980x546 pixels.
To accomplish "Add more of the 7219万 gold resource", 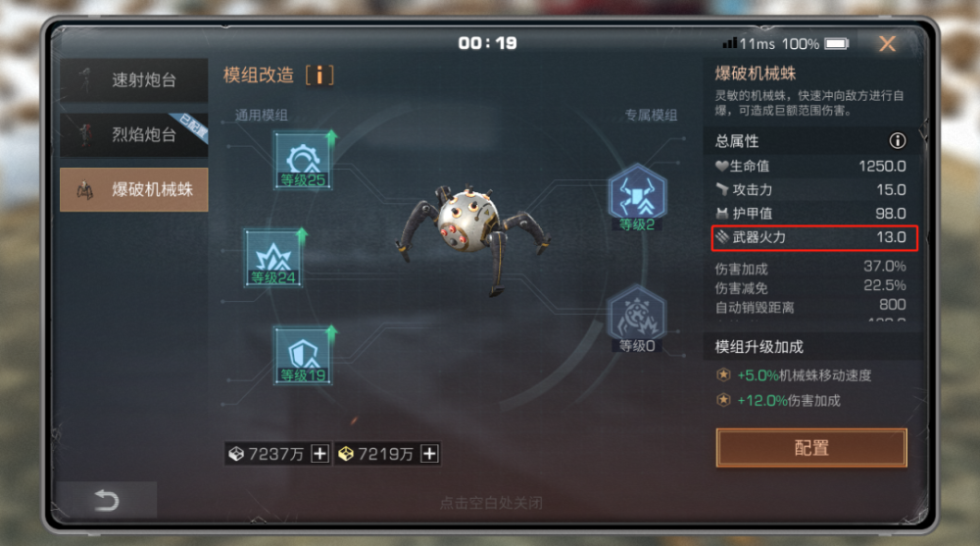I will [429, 454].
